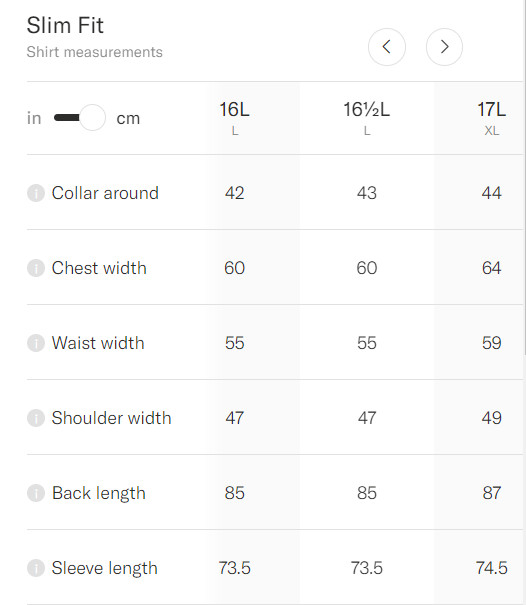Toggle the in/cm unit switch

[80, 118]
